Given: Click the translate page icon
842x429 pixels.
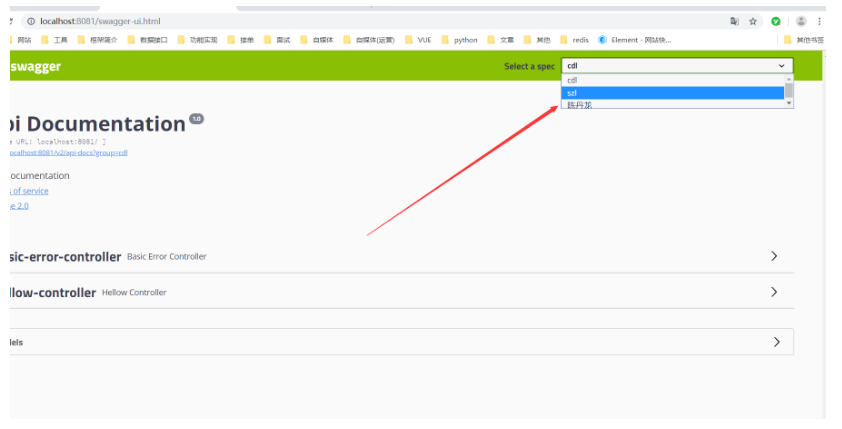Looking at the screenshot, I should point(734,21).
